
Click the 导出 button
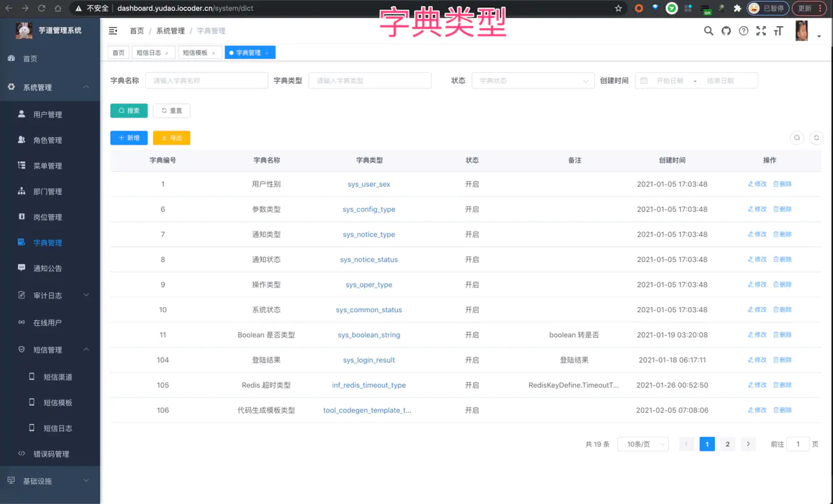click(x=172, y=138)
